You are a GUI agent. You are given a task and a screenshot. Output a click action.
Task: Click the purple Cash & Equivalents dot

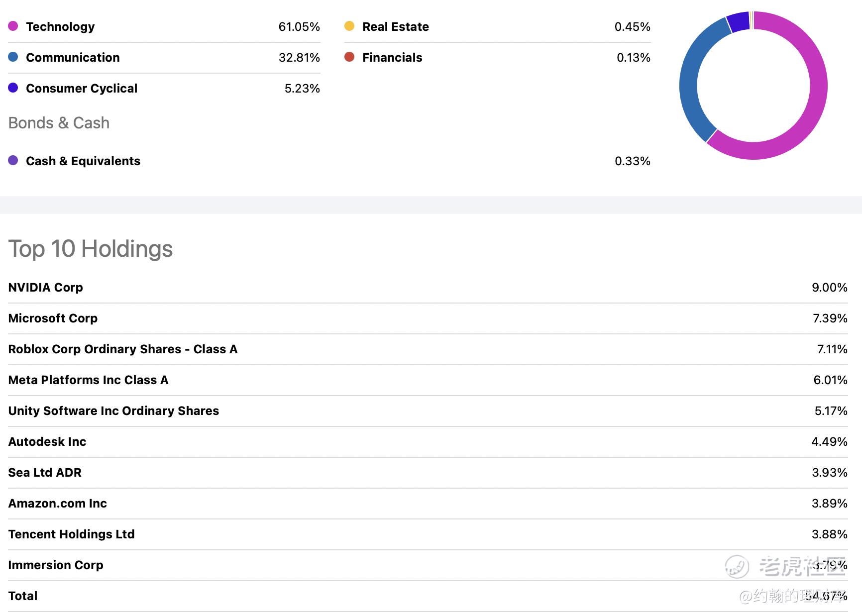(x=13, y=160)
